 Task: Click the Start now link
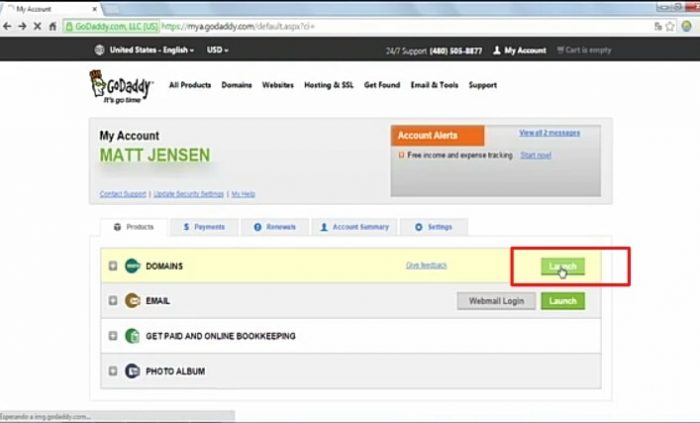click(x=536, y=155)
